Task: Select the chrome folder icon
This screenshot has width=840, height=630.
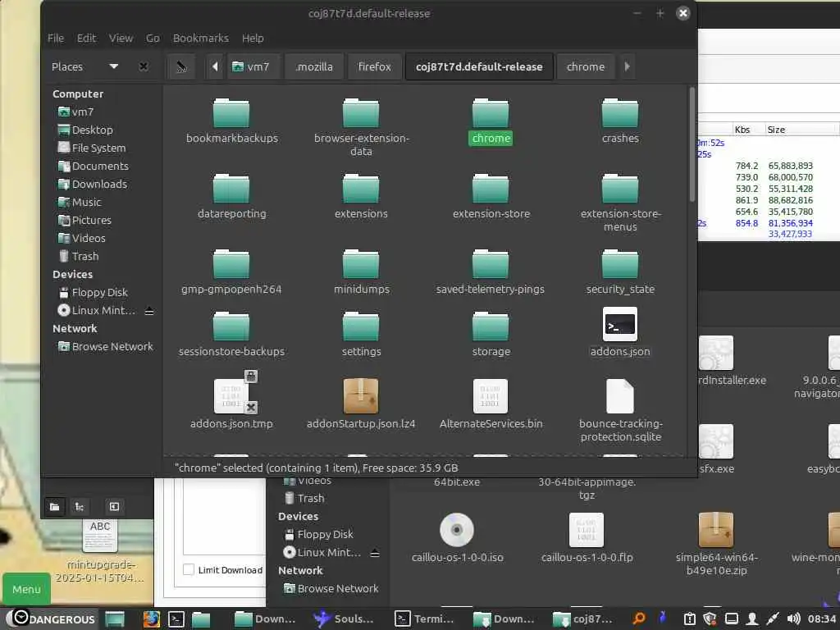Action: [491, 113]
